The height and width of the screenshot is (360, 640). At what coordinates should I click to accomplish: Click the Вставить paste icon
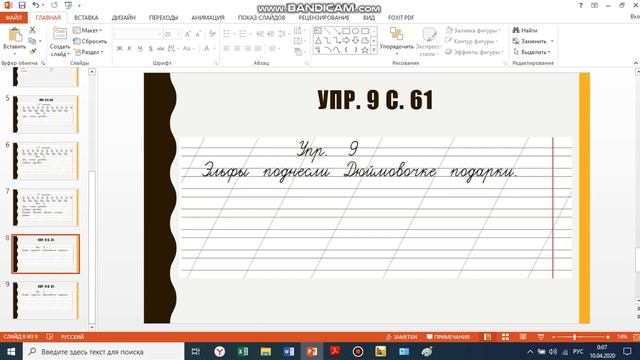click(15, 35)
